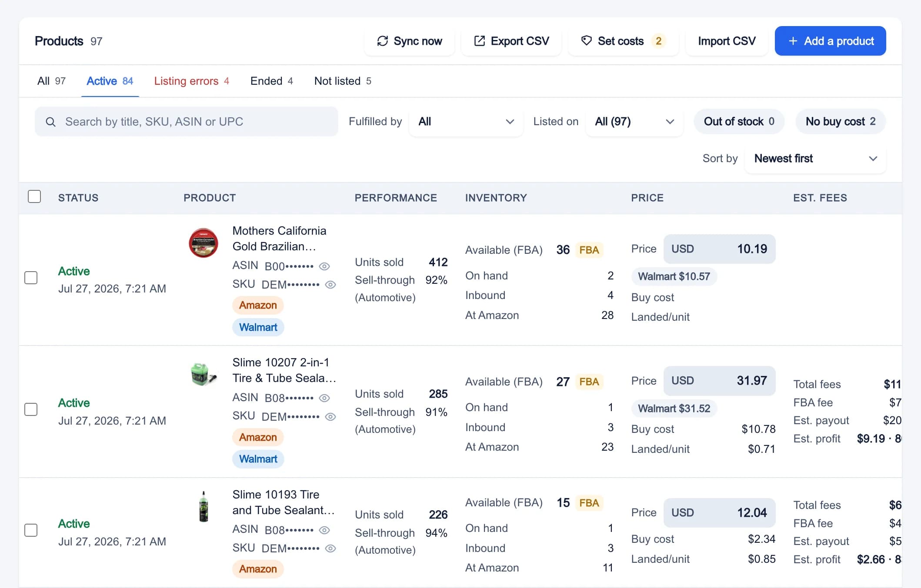Click the Est. profit $9.19 value

click(871, 439)
